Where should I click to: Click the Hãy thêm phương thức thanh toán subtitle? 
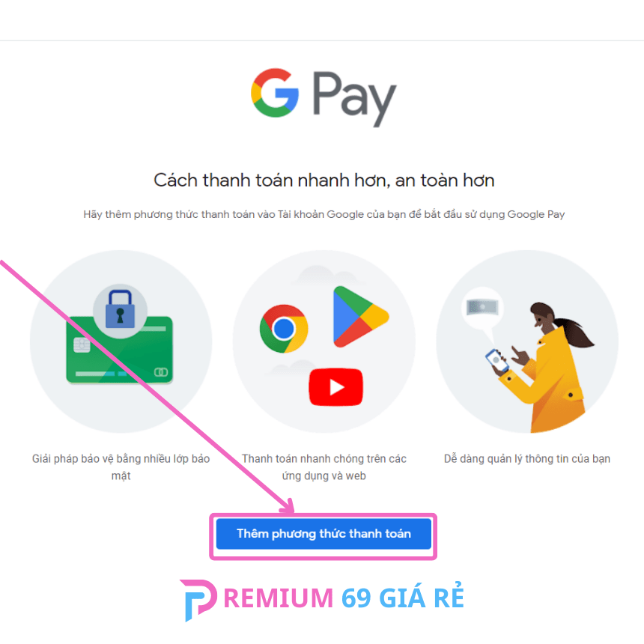[323, 214]
